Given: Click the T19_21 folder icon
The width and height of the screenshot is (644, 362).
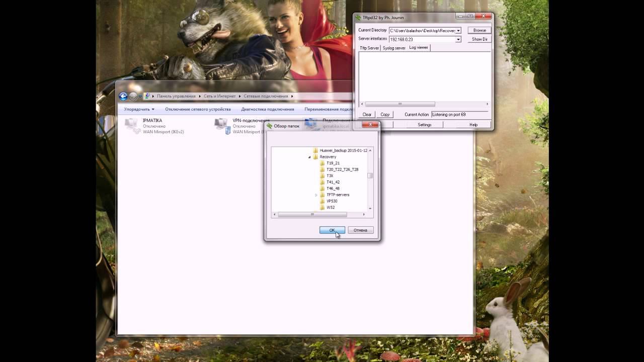Looking at the screenshot, I should click(x=323, y=163).
